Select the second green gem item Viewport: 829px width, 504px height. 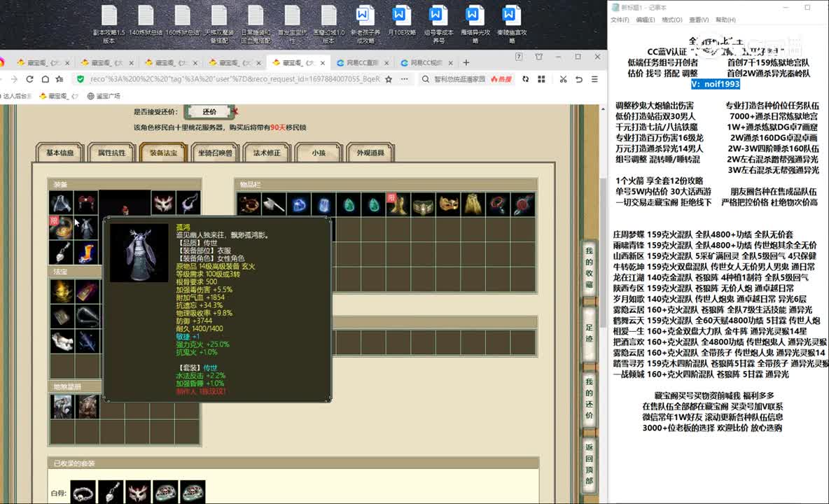(373, 204)
